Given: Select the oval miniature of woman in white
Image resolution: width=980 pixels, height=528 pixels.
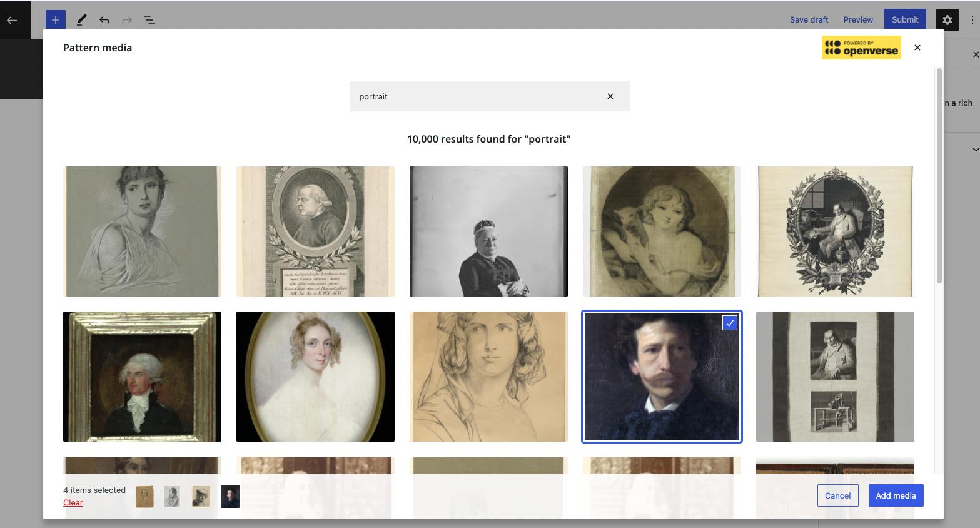Looking at the screenshot, I should (315, 377).
